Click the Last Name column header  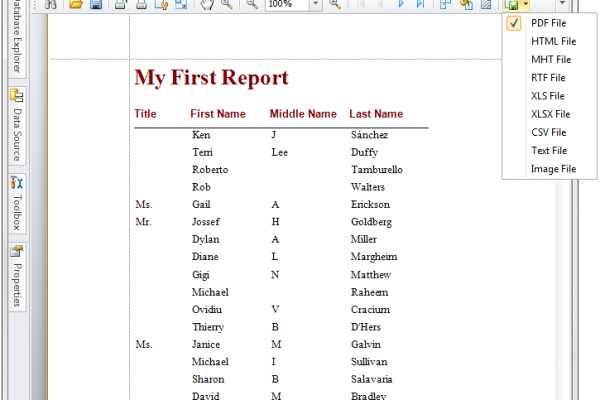click(x=376, y=114)
